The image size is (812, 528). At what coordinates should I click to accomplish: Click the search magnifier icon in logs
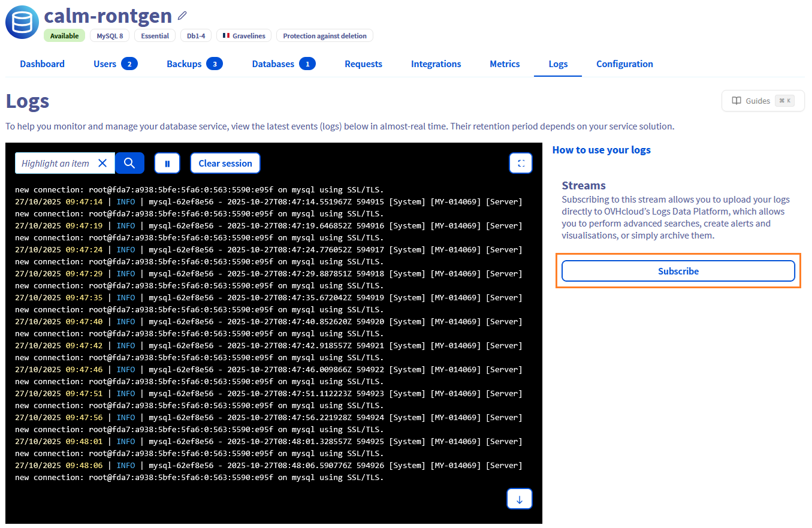(x=129, y=162)
